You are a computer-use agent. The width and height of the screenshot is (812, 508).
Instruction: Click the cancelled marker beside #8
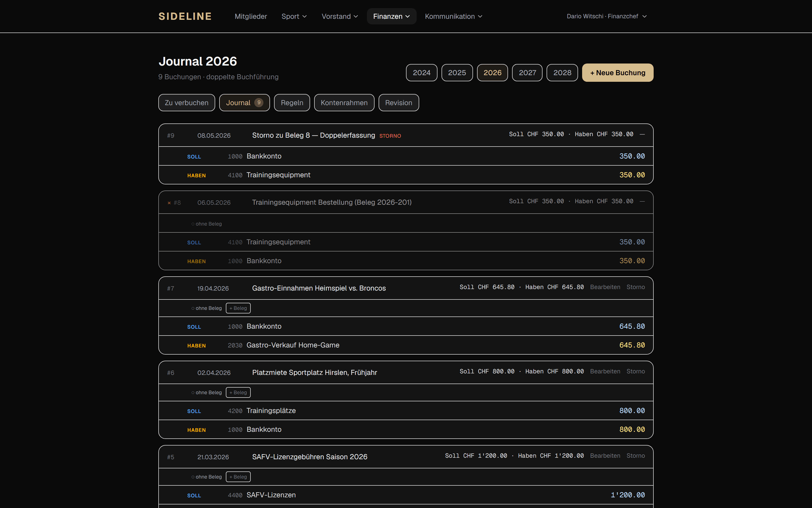(x=169, y=203)
